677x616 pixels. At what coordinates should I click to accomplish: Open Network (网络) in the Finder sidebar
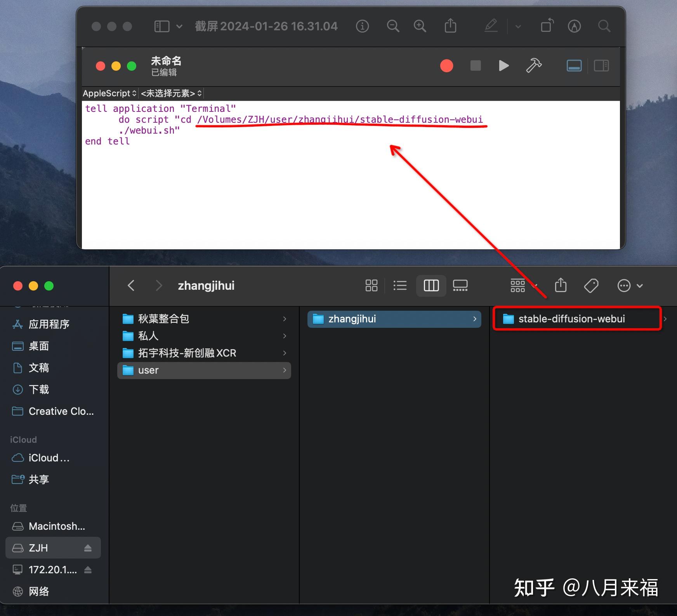pyautogui.click(x=53, y=592)
